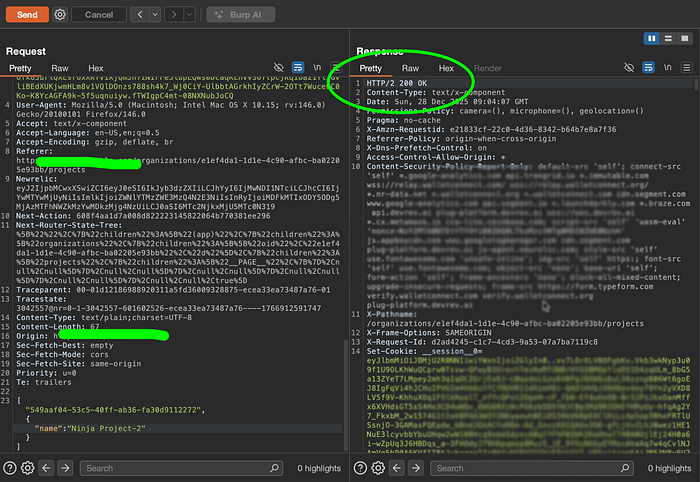
Task: Click the "Ninja Project-2" name value
Action: [x=106, y=428]
